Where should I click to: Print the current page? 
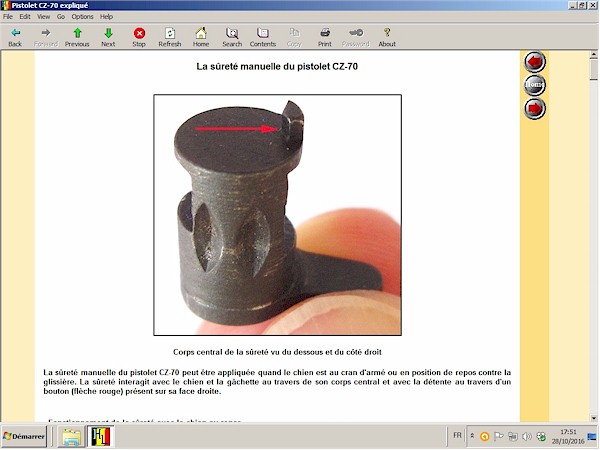[325, 37]
